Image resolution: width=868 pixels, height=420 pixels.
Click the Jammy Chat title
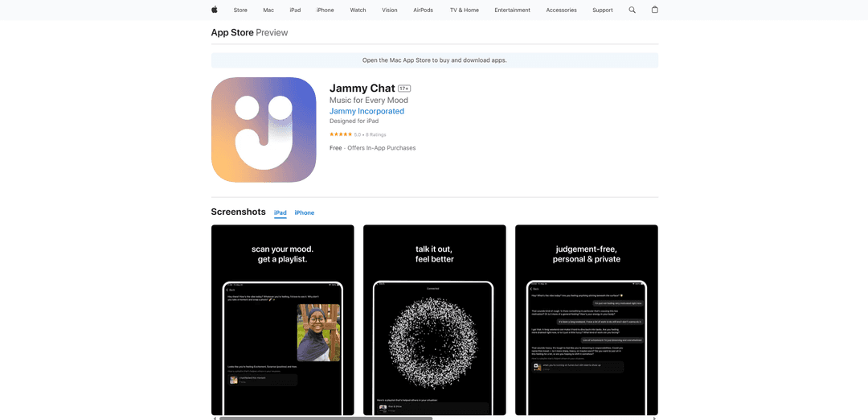[x=362, y=88]
